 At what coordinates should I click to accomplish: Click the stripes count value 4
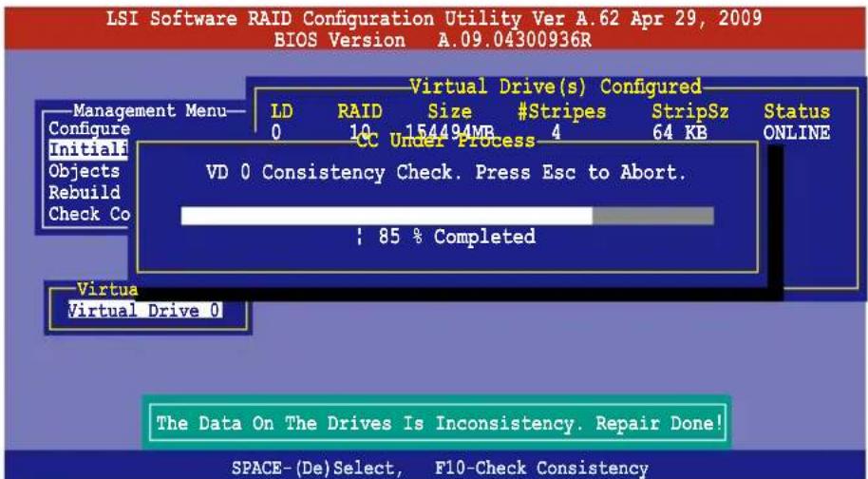556,133
